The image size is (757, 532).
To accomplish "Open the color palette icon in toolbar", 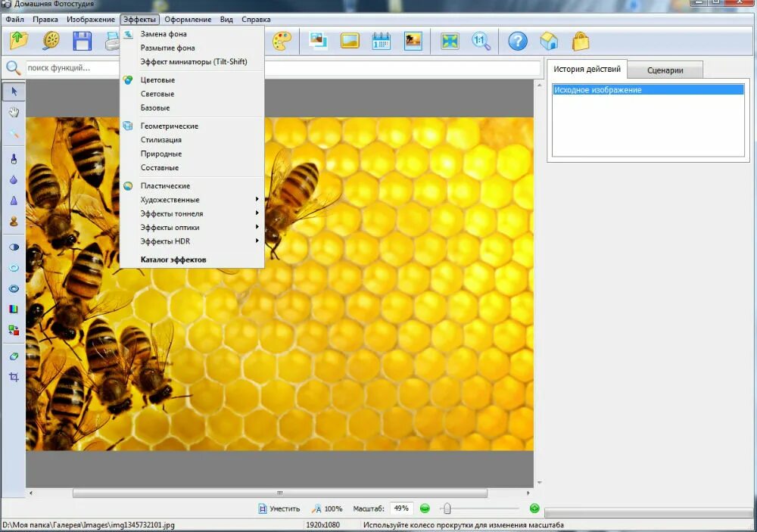I will pos(282,41).
